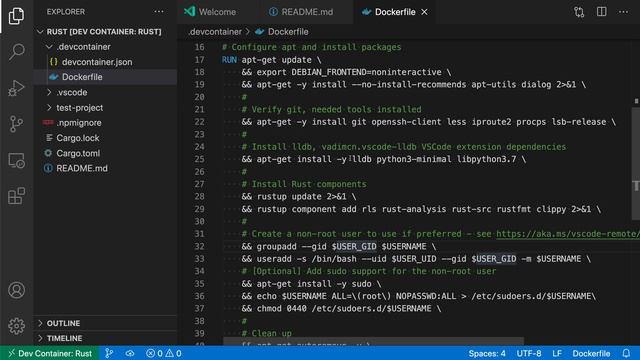Viewport: 640px width, 360px height.
Task: Click the cloud sync icon in status bar
Action: click(130, 353)
